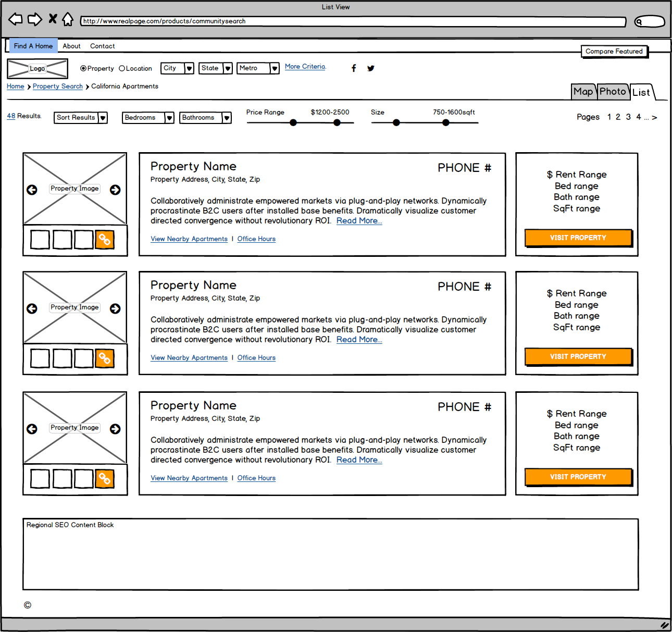Click Read More on first property
Screen dimensions: 672x632
(x=359, y=221)
